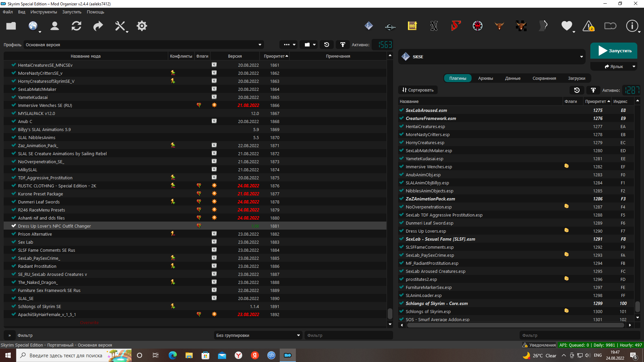Click the profiles person icon
This screenshot has height=362, width=644.
[x=54, y=26]
